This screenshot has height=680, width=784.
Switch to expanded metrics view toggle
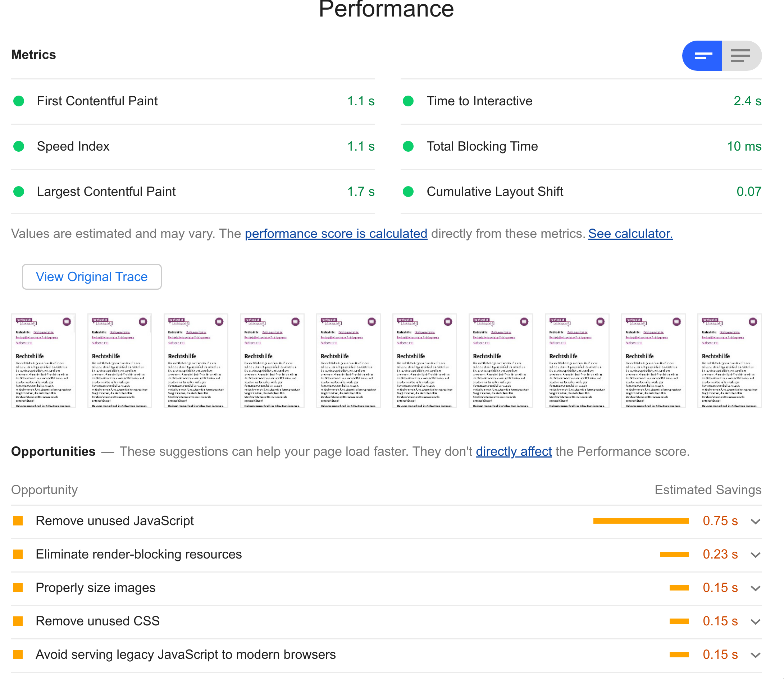point(741,56)
